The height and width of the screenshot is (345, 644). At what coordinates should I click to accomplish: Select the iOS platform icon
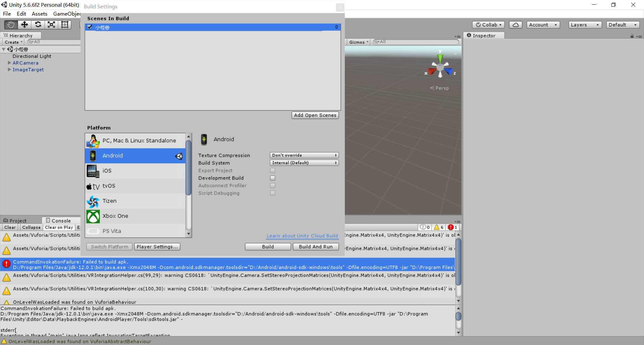[x=93, y=171]
